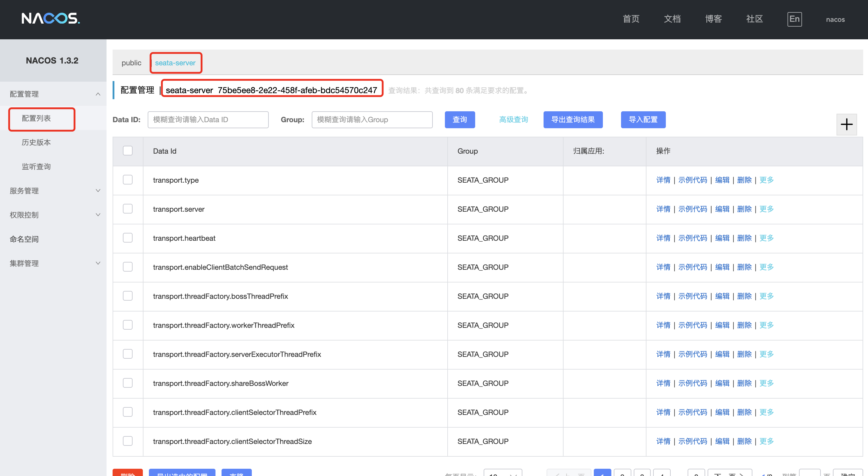Open 历史版本 in the sidebar
This screenshot has height=476, width=868.
(36, 142)
